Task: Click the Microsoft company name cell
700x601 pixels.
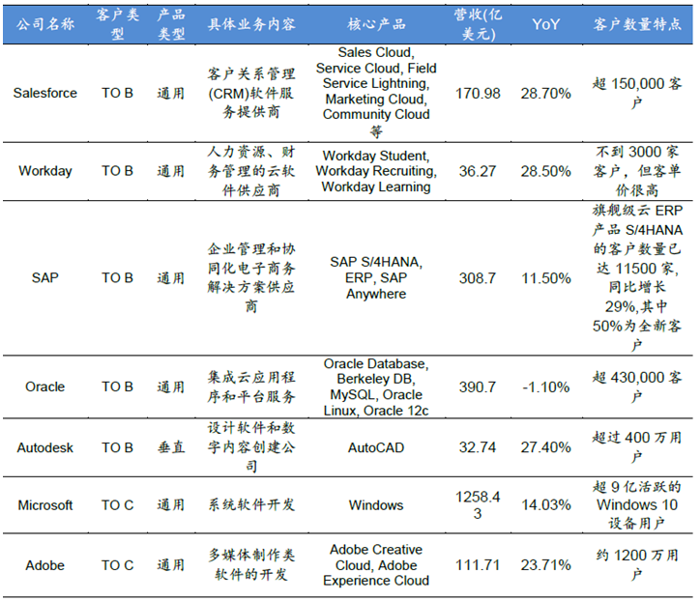Action: pyautogui.click(x=45, y=505)
